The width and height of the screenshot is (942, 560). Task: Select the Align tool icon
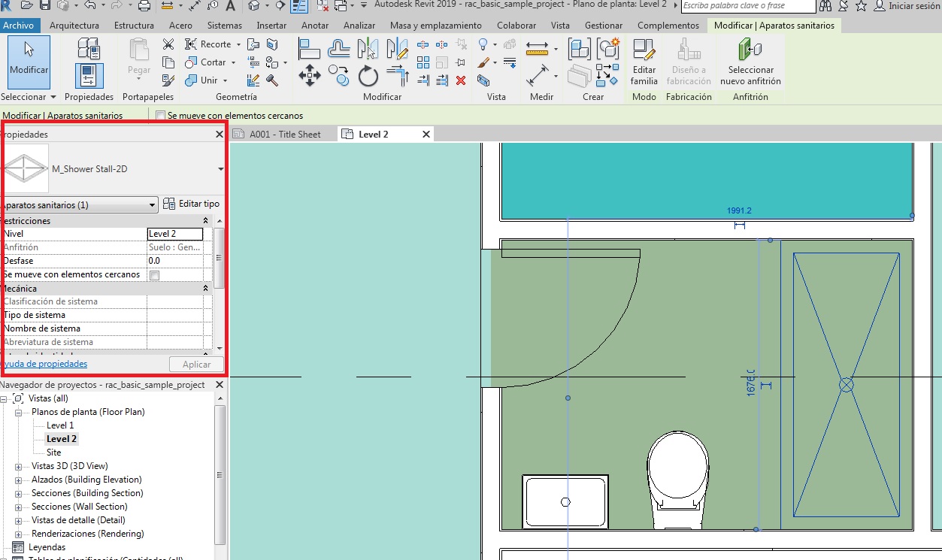310,49
